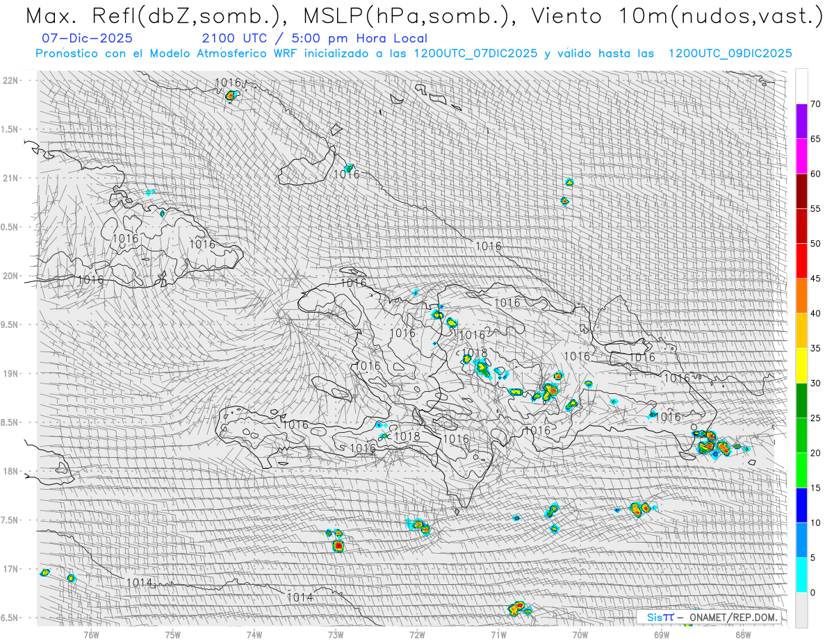The height and width of the screenshot is (644, 834).
Task: Click the '25' value on the color scale
Action: [x=815, y=418]
